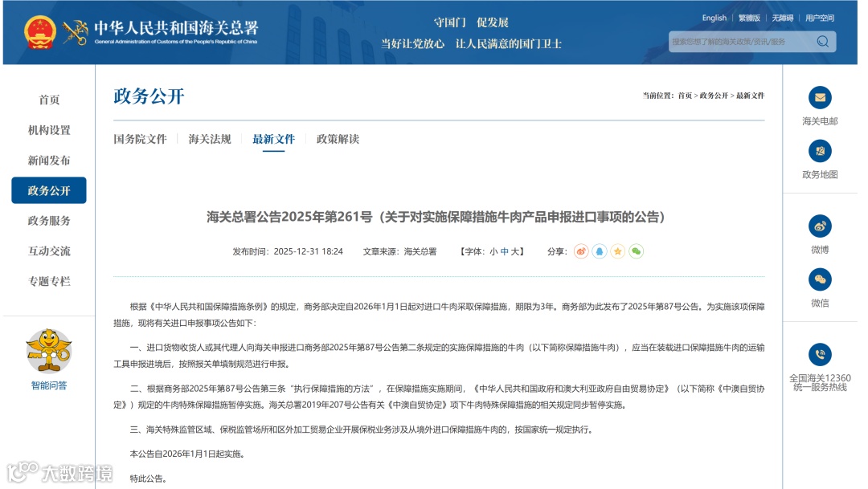Open 机构设置 in left navigation
The image size is (868, 489).
(x=49, y=130)
